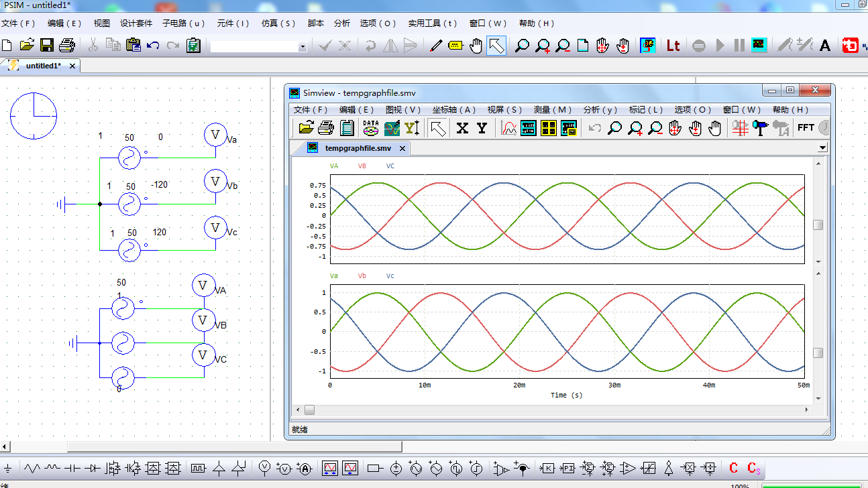Activate the select arrow tool in PSIM

[x=496, y=46]
